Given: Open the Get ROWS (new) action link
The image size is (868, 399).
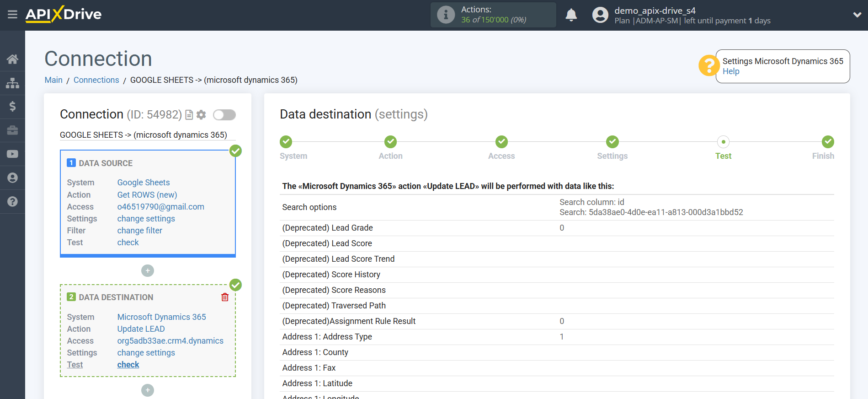Looking at the screenshot, I should [147, 195].
